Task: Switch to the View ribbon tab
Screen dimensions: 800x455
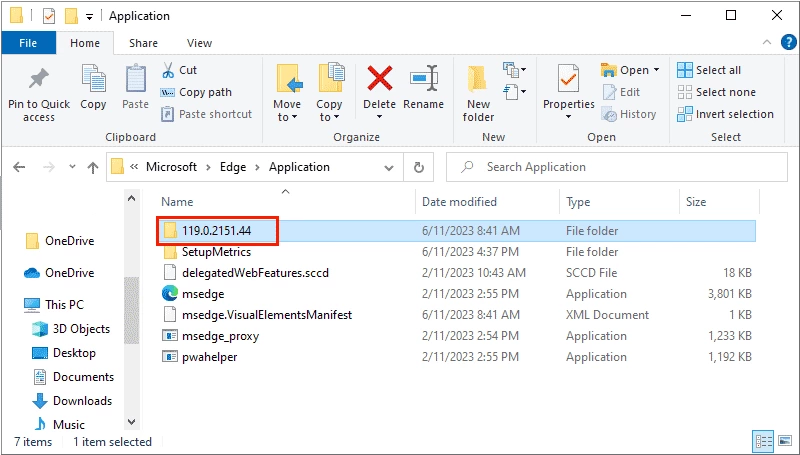Action: click(199, 43)
